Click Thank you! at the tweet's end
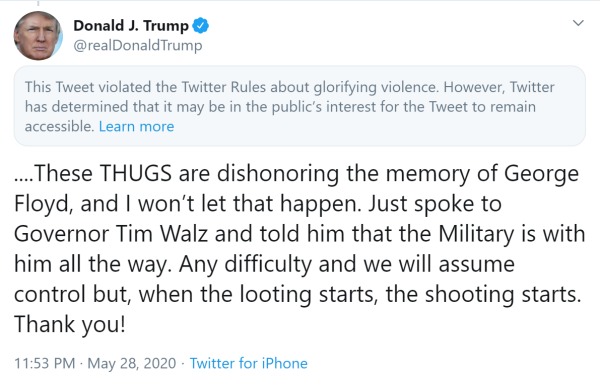600x386 pixels. coord(70,325)
